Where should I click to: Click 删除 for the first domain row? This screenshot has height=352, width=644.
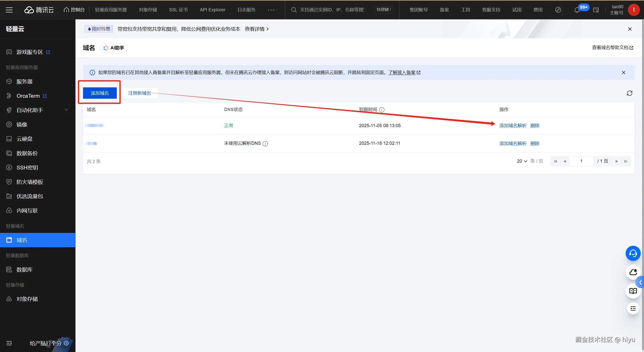click(x=535, y=126)
